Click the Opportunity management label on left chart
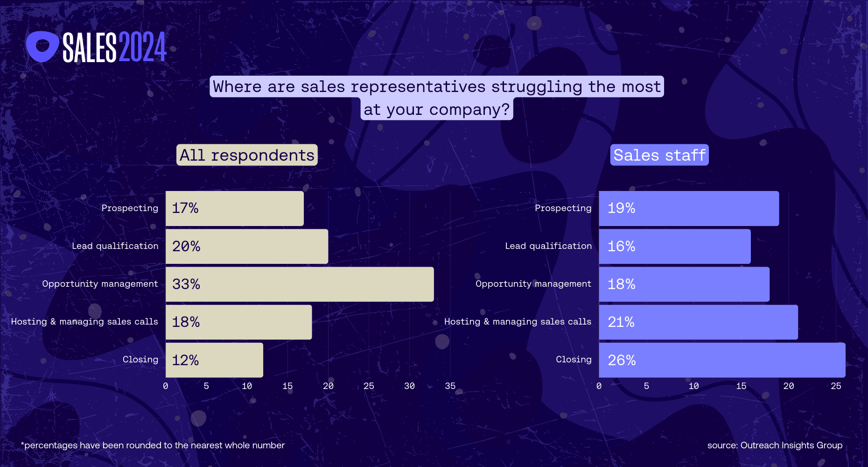Viewport: 868px width, 467px height. pyautogui.click(x=100, y=283)
